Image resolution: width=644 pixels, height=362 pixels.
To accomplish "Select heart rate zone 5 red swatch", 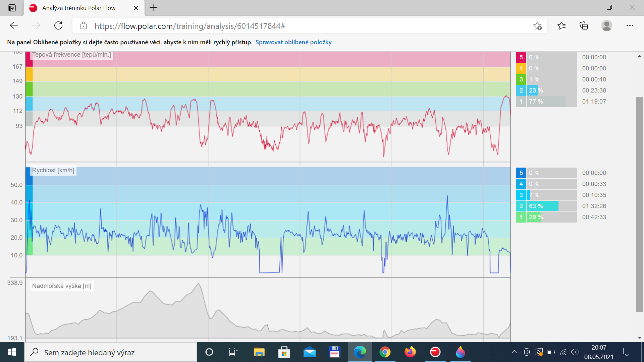I will 521,57.
